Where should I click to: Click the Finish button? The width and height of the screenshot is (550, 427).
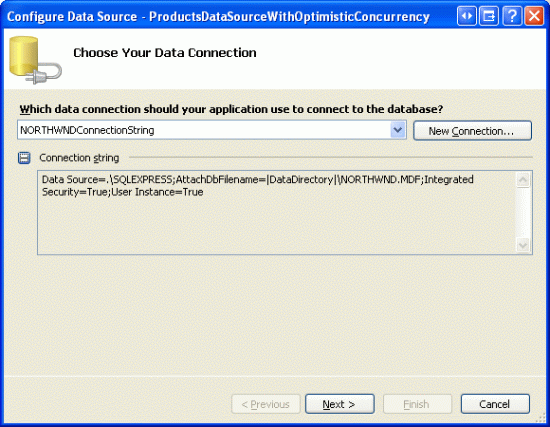click(x=417, y=404)
